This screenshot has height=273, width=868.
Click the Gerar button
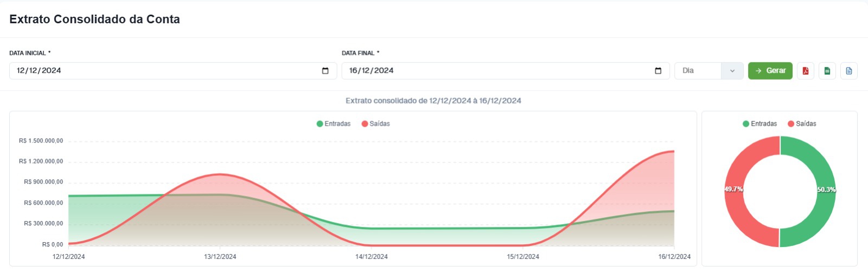point(770,71)
